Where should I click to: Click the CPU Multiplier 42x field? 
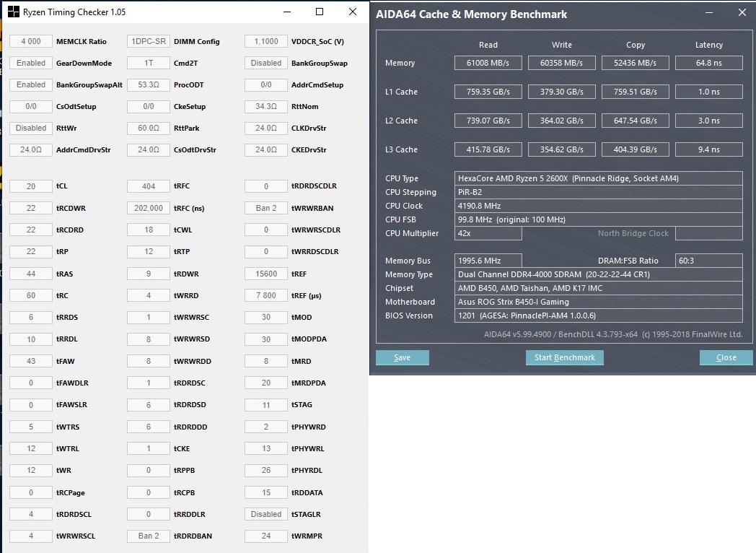[x=488, y=234]
